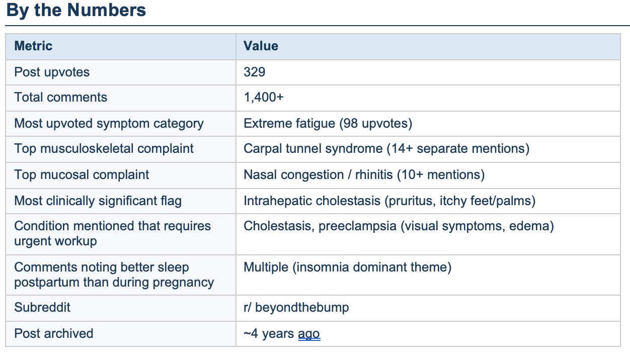The width and height of the screenshot is (630, 364).
Task: Select the "Value" column header
Action: tap(261, 46)
